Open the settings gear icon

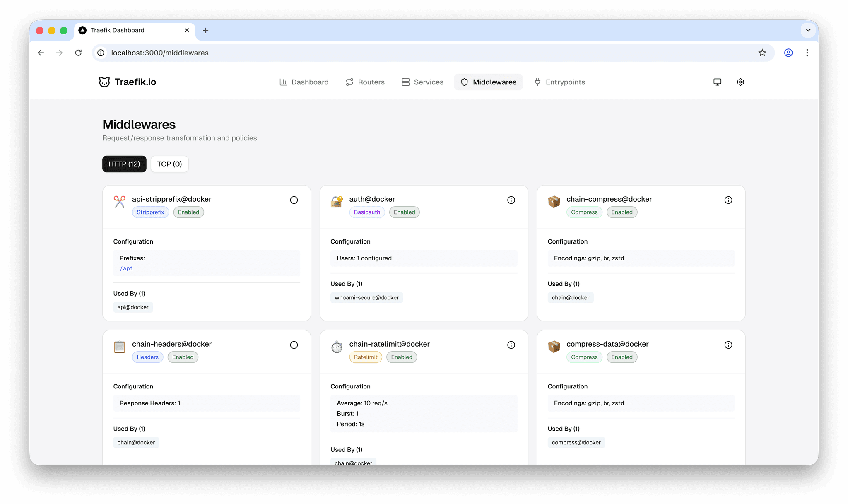coord(740,82)
